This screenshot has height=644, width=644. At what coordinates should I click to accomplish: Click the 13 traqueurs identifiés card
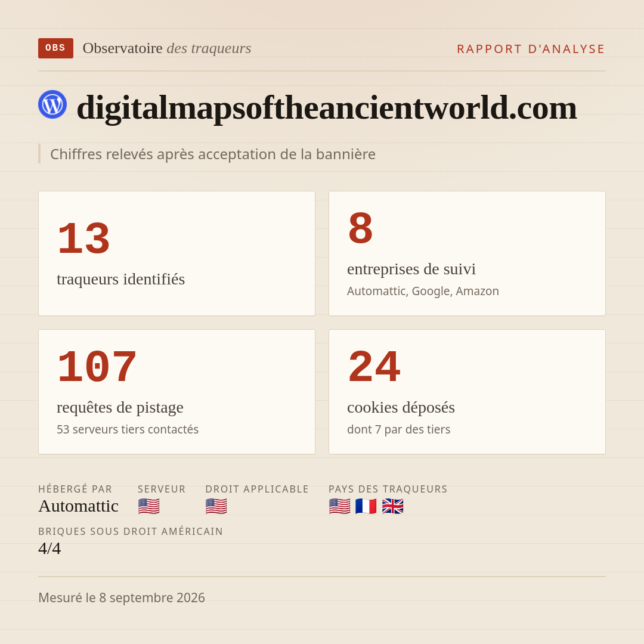click(177, 253)
